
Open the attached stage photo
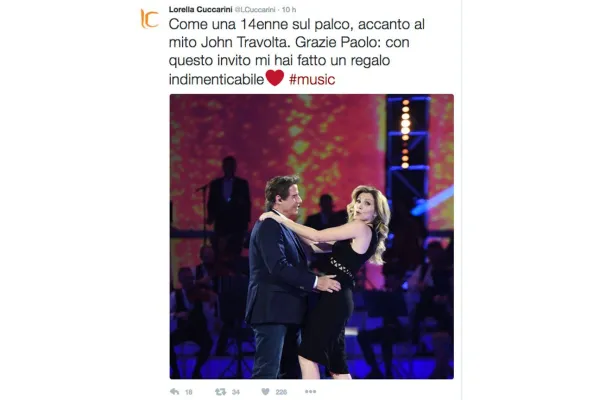pos(312,236)
